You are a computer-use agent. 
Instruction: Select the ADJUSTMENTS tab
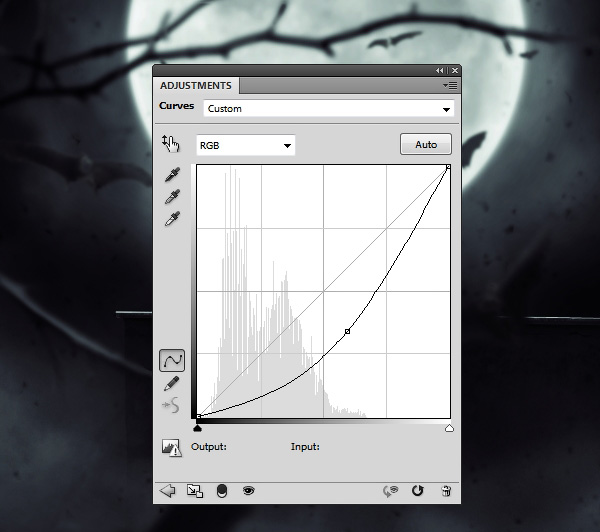click(196, 85)
